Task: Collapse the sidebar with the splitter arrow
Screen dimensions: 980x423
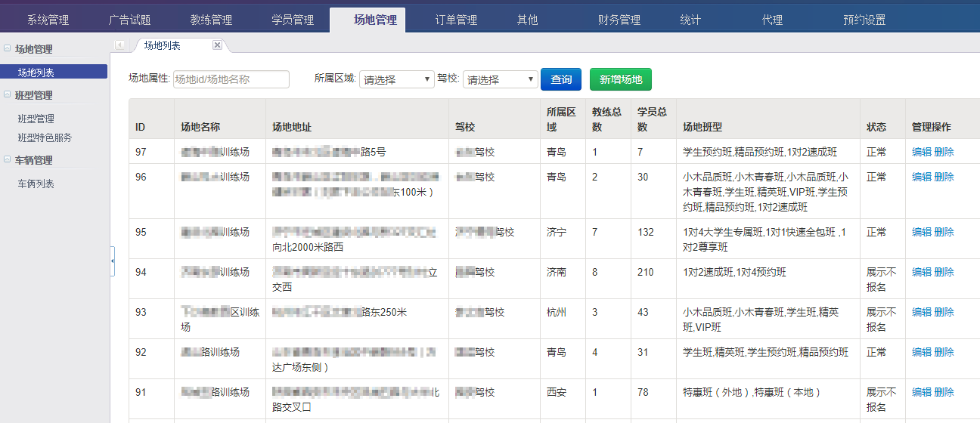Action: click(x=113, y=261)
